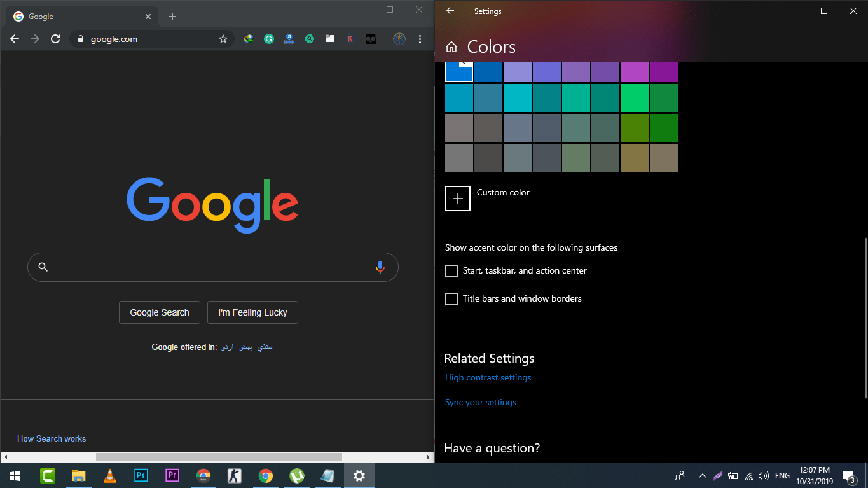Enable accent color on title bars and borders
868x488 pixels.
(x=451, y=299)
